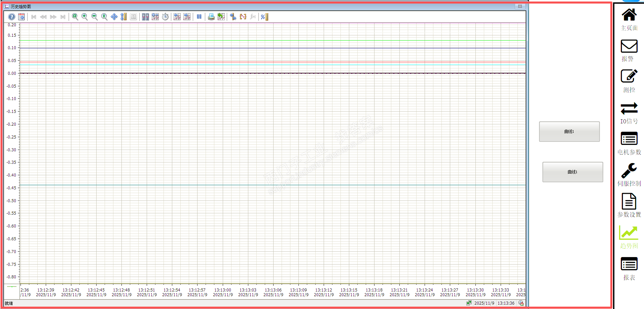Open the 报表 report page
This screenshot has width=644, height=309.
click(629, 269)
